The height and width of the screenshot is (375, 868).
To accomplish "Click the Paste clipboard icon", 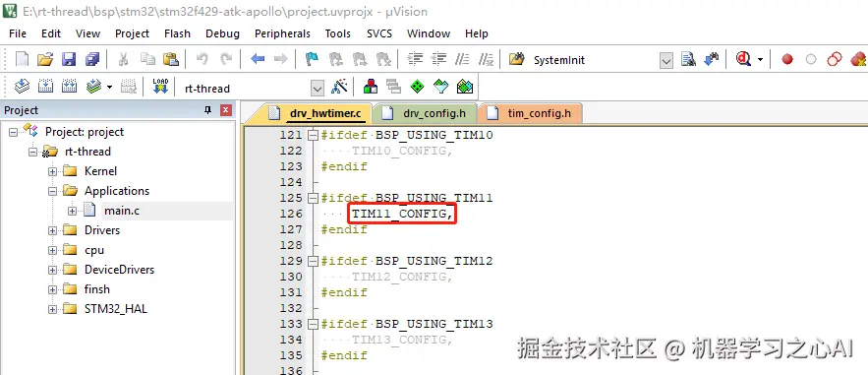I will pyautogui.click(x=171, y=59).
